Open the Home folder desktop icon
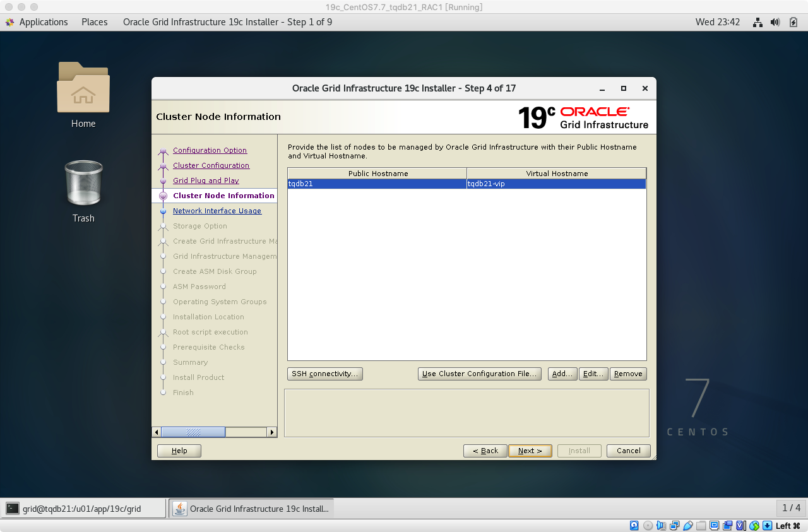 pyautogui.click(x=83, y=95)
